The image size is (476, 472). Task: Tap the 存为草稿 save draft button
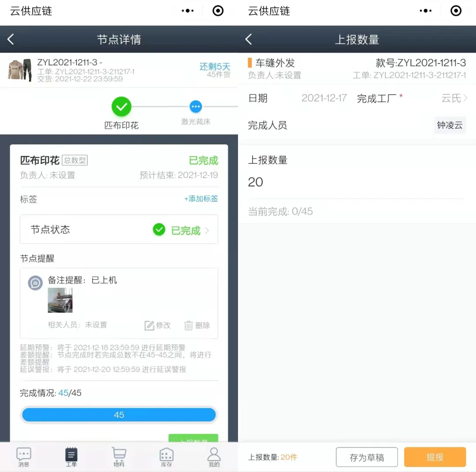tap(367, 457)
